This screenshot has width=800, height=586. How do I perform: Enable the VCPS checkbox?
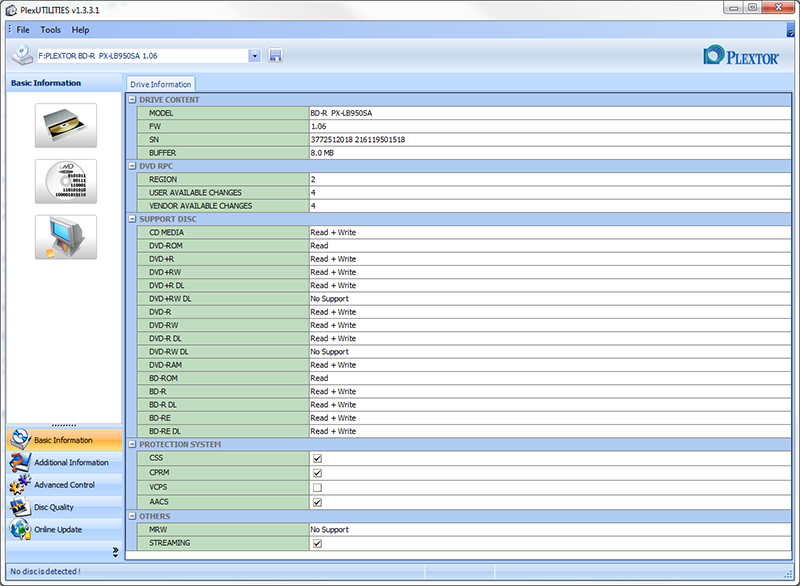317,488
